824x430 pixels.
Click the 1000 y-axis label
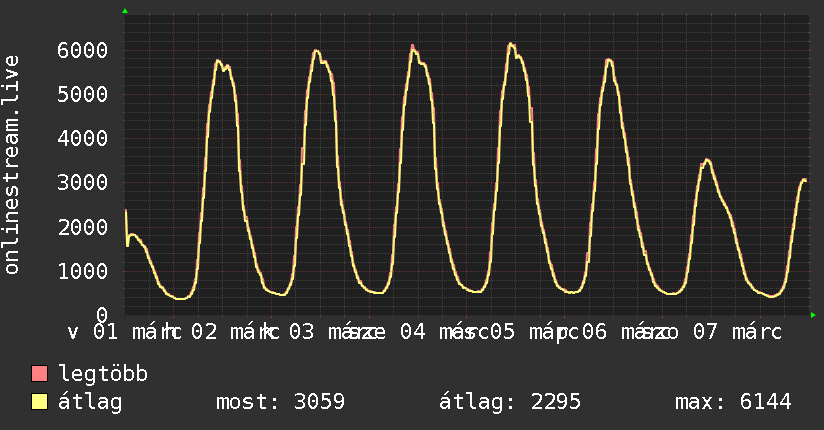[x=83, y=271]
